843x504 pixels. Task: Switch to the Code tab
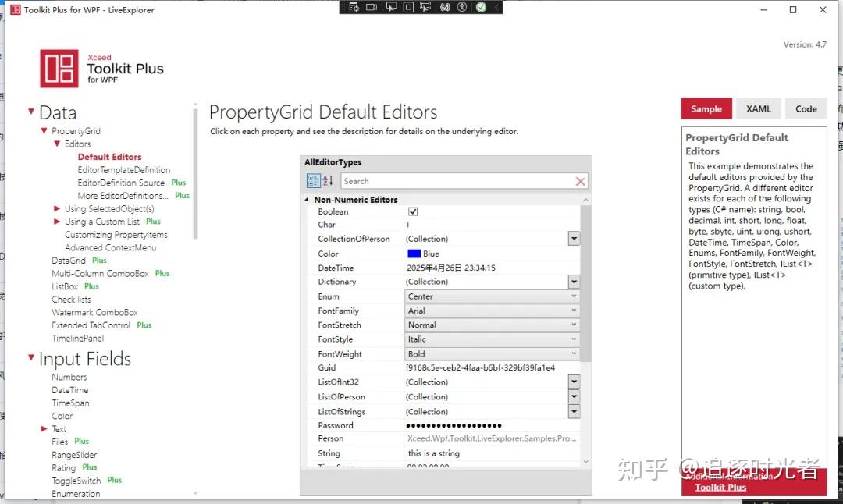[806, 108]
